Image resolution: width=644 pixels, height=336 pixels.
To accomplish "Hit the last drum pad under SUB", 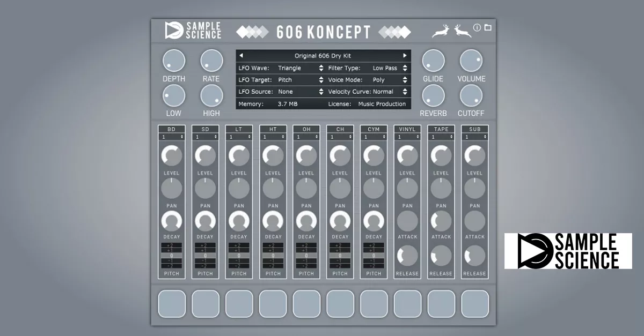I will [x=475, y=304].
